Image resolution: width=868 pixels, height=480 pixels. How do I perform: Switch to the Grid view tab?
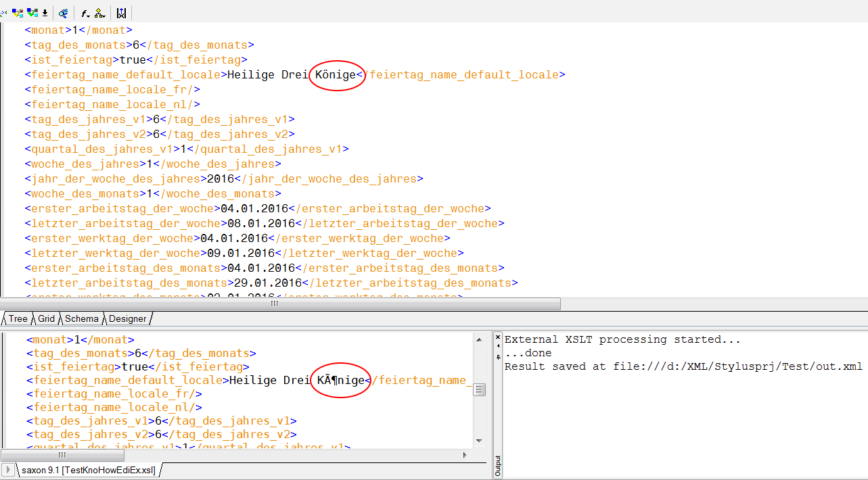point(46,318)
